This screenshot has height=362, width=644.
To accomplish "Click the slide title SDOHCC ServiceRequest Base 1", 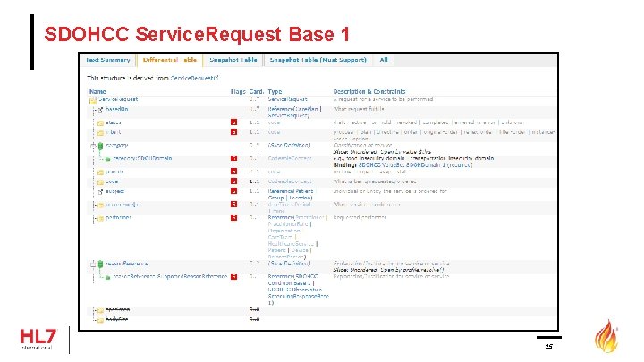I will point(197,34).
